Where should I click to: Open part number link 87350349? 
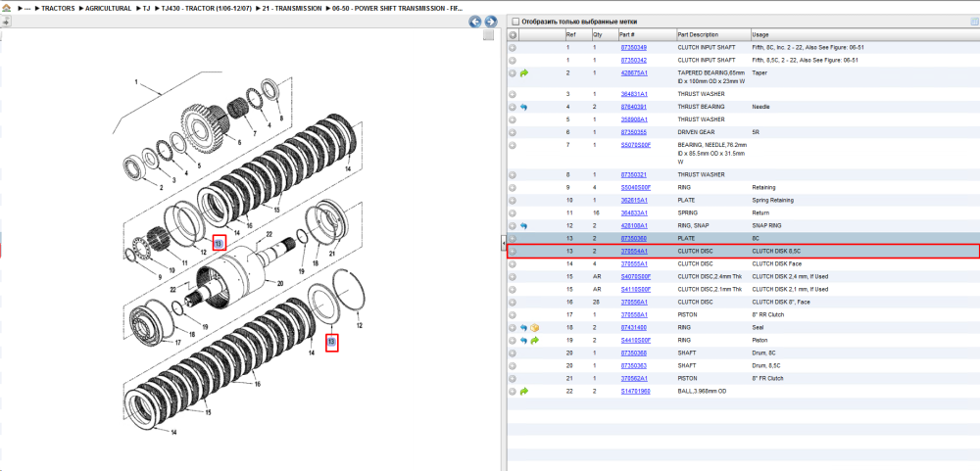tap(634, 47)
